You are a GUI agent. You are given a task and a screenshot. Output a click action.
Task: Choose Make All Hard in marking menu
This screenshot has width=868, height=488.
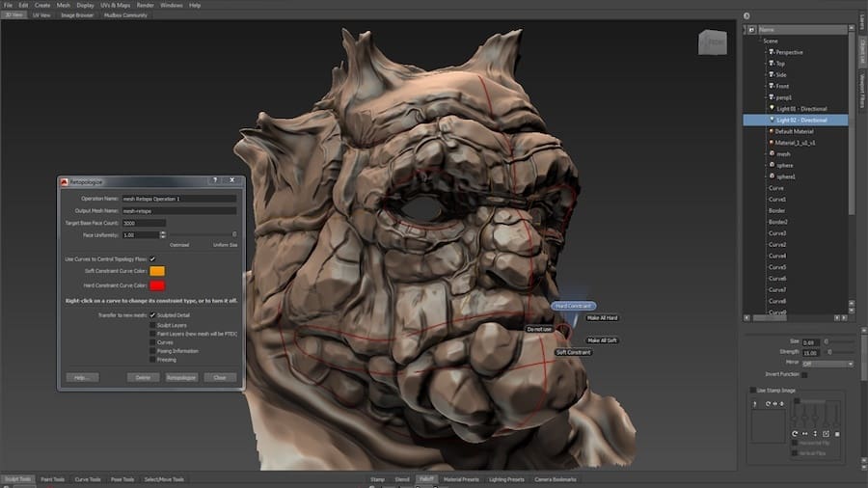point(602,318)
